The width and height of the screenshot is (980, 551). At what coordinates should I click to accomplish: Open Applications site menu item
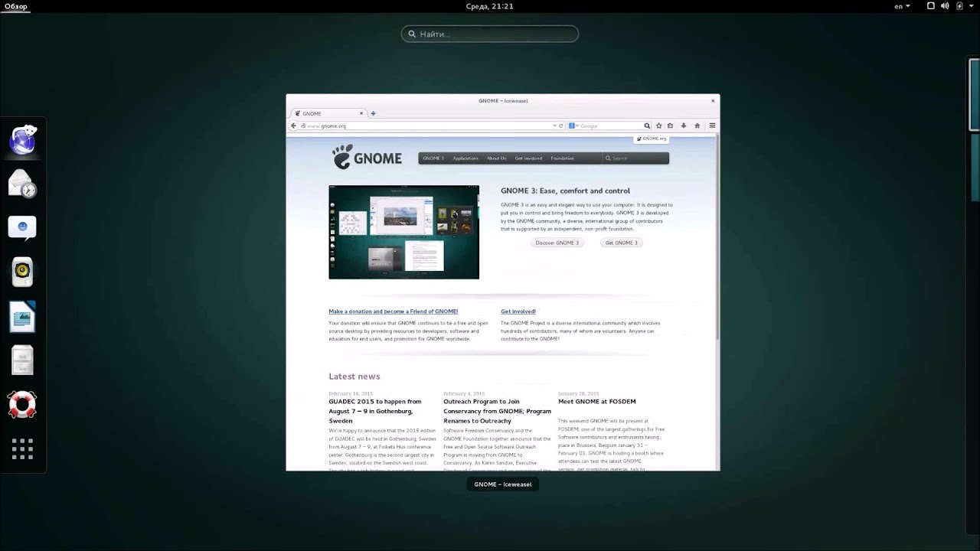465,158
